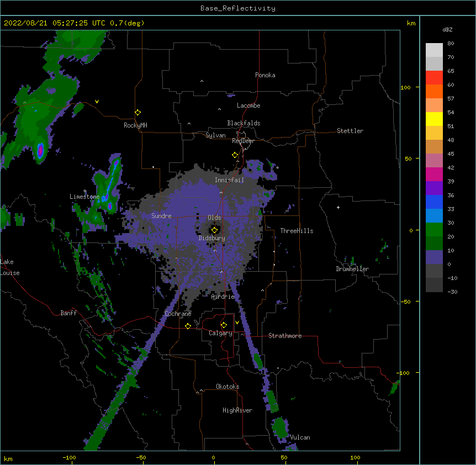The image size is (476, 465).
Task: Click the yellow V marker northwest of RockyMH
Action: pos(97,102)
